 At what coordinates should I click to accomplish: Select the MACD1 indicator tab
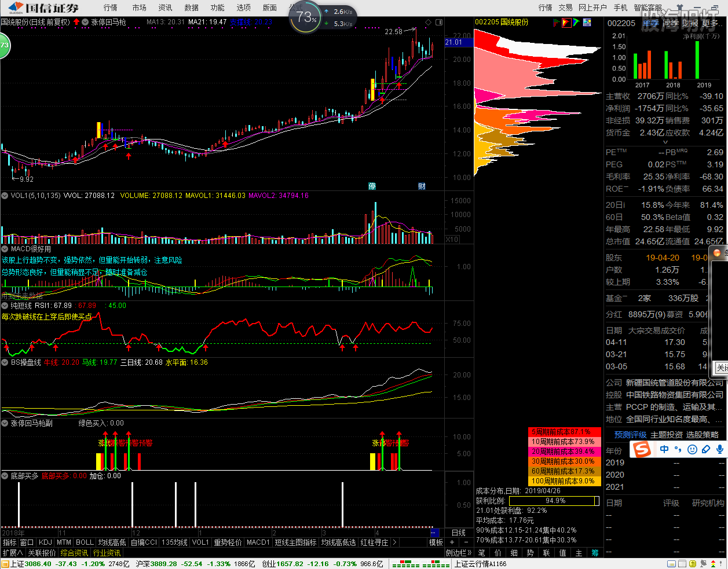[258, 542]
